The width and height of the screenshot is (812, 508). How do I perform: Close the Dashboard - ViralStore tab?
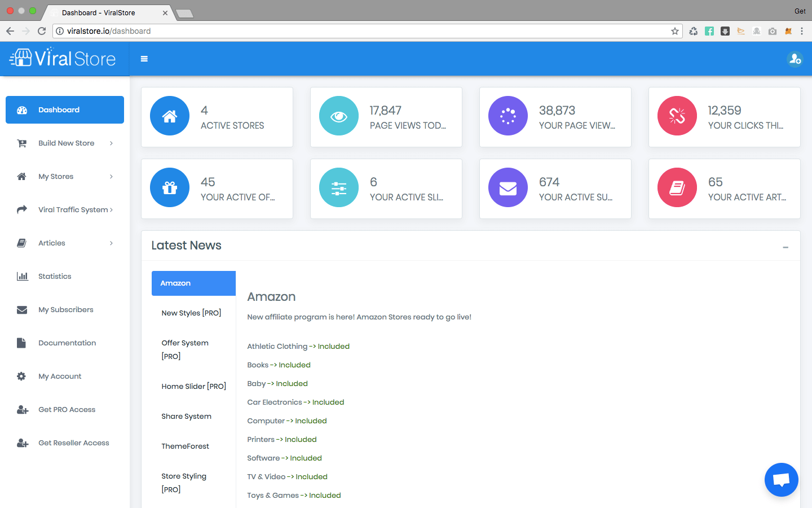(x=165, y=12)
